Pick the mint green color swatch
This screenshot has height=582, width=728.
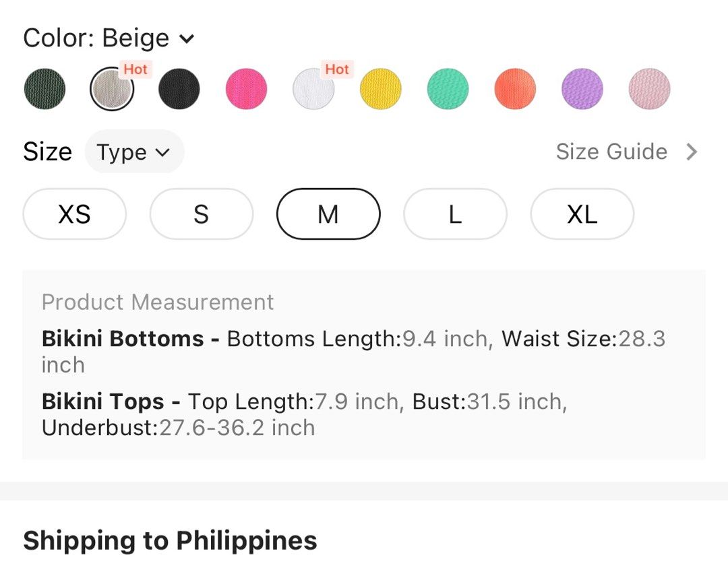tap(448, 89)
